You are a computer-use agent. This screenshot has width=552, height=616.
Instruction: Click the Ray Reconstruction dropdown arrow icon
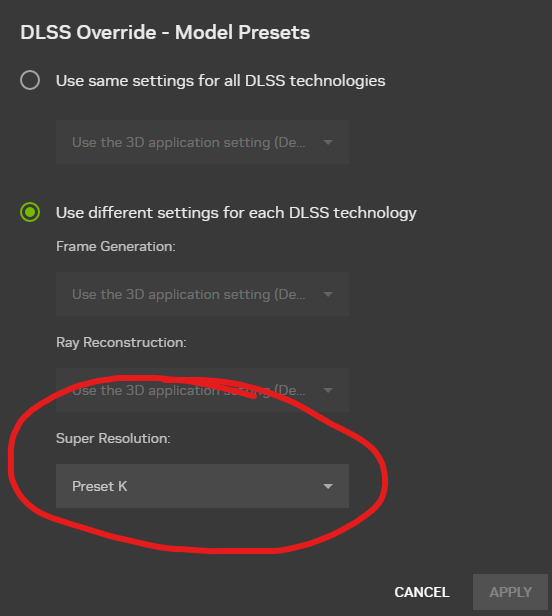(328, 390)
